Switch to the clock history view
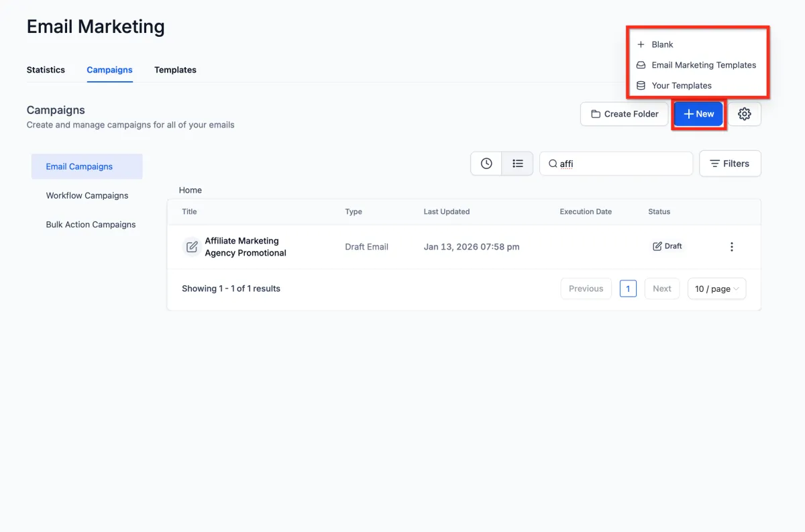Viewport: 805px width, 532px height. [x=486, y=164]
